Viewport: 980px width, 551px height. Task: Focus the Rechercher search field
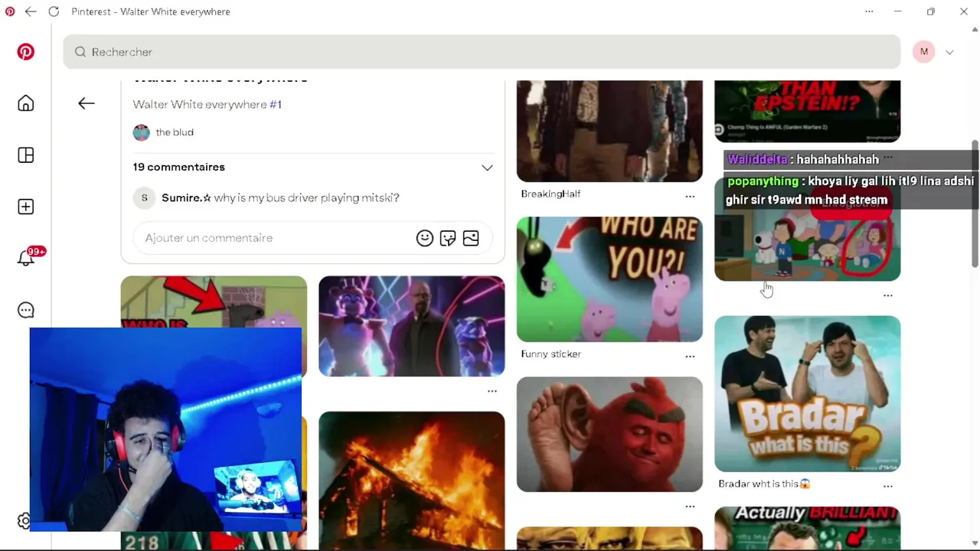[x=482, y=52]
